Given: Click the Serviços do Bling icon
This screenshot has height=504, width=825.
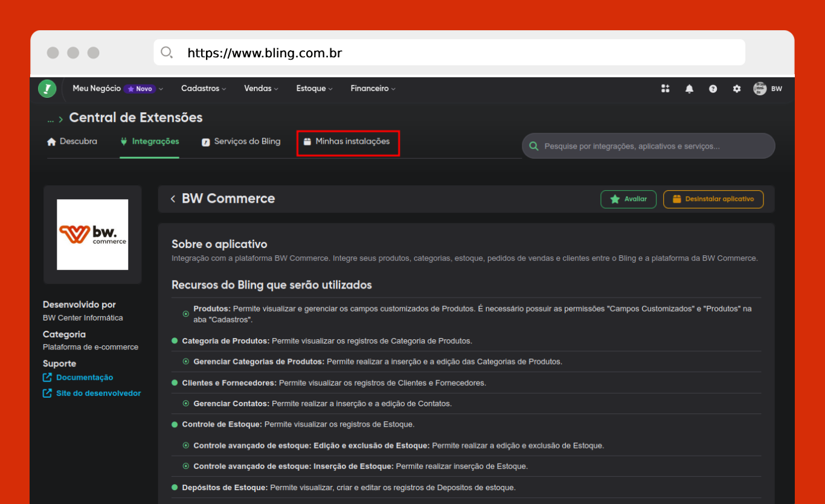Looking at the screenshot, I should coord(206,142).
